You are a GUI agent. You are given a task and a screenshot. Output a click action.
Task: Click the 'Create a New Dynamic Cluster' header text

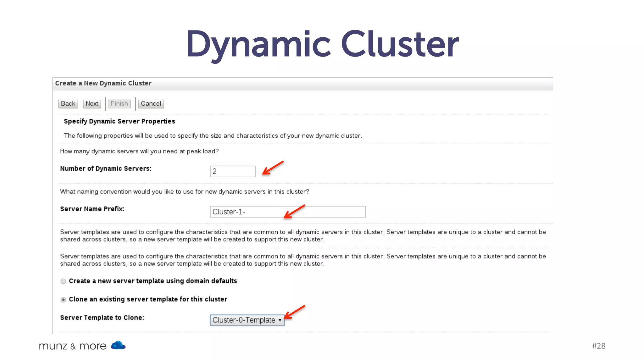pyautogui.click(x=103, y=83)
